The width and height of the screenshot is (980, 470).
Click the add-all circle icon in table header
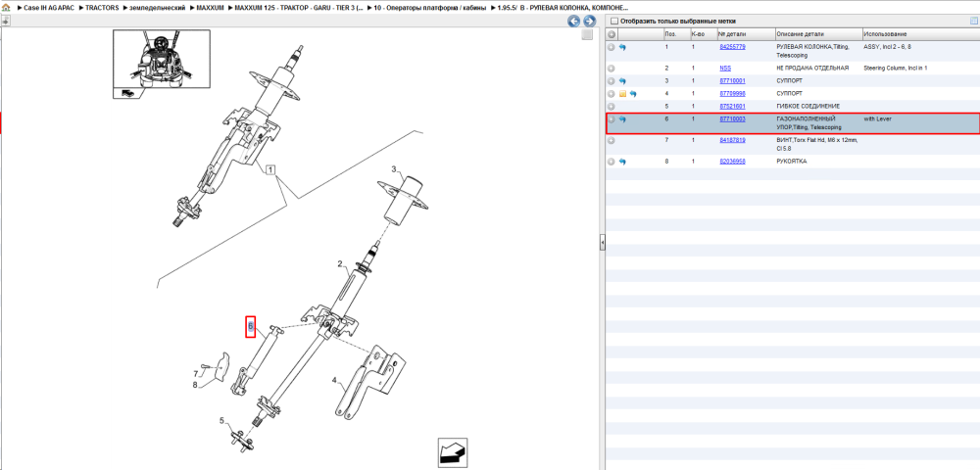point(612,33)
